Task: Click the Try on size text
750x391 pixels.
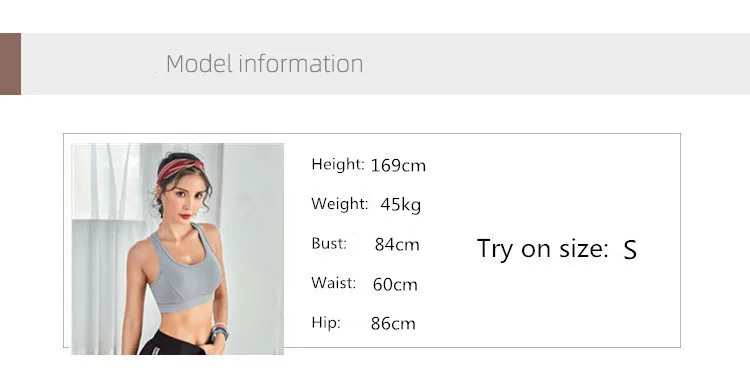Action: 542,249
